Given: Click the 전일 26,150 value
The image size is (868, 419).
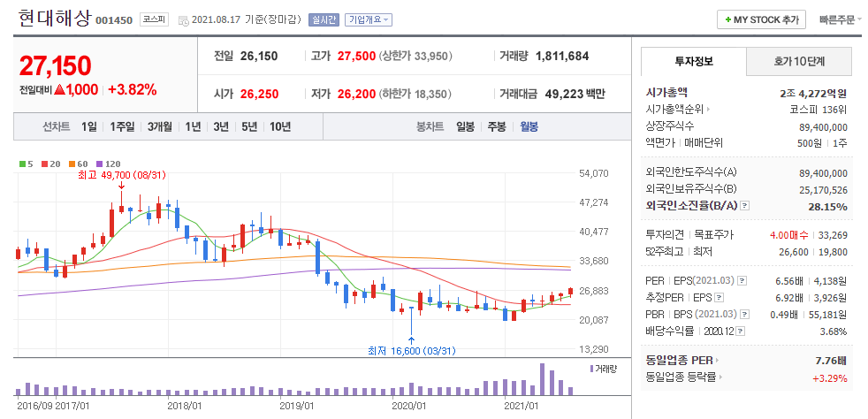Looking at the screenshot, I should (x=259, y=56).
